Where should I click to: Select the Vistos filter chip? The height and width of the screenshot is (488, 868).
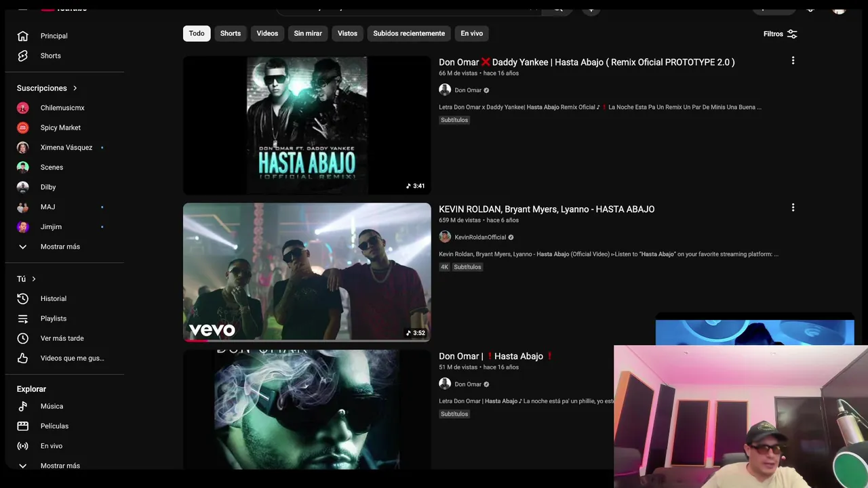[x=347, y=33]
